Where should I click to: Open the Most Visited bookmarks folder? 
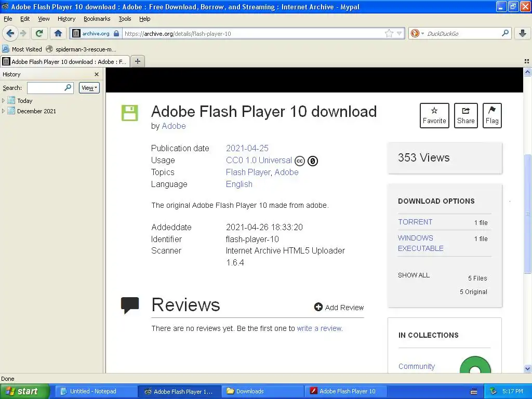22,49
